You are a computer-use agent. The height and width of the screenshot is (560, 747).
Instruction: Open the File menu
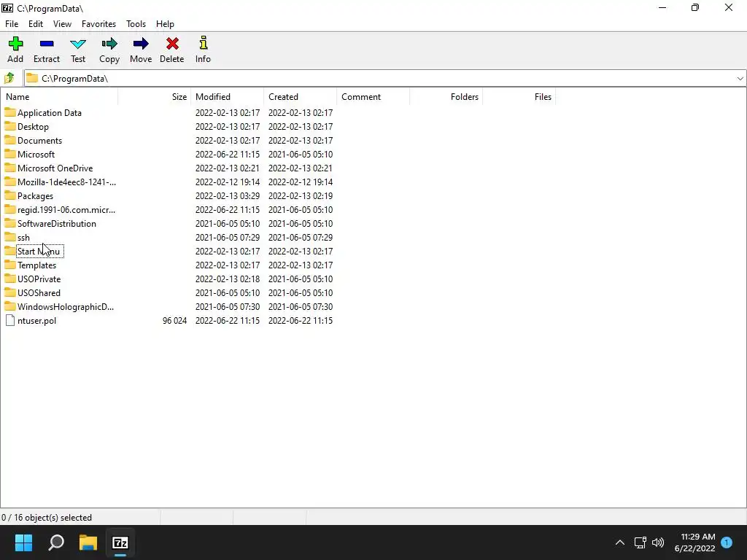point(12,24)
